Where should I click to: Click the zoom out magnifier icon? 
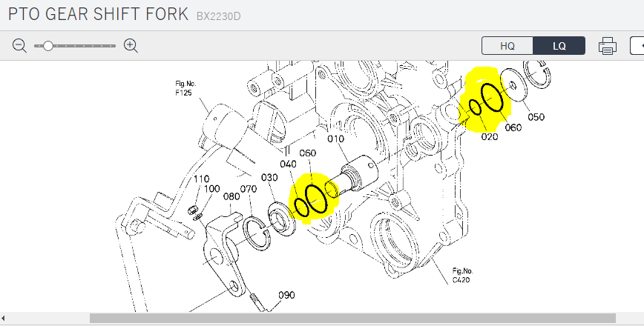(x=19, y=46)
